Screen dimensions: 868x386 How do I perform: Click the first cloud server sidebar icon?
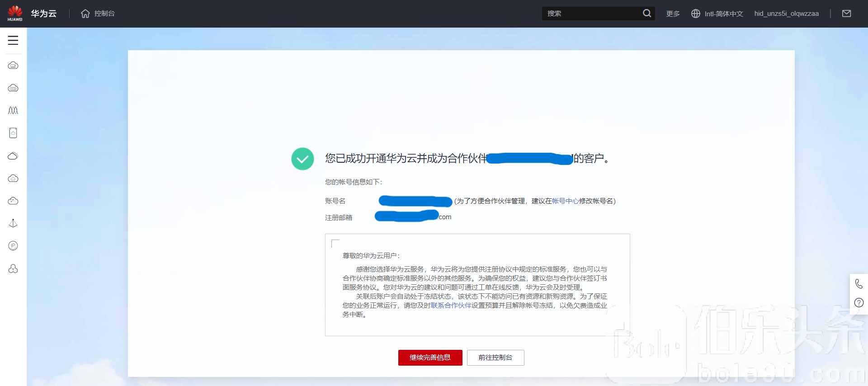(13, 66)
